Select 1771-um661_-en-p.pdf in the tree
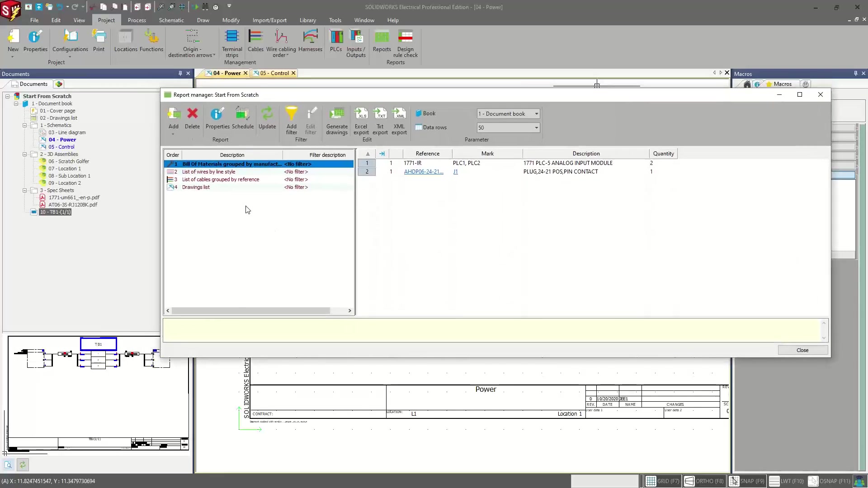868x488 pixels. pyautogui.click(x=74, y=197)
